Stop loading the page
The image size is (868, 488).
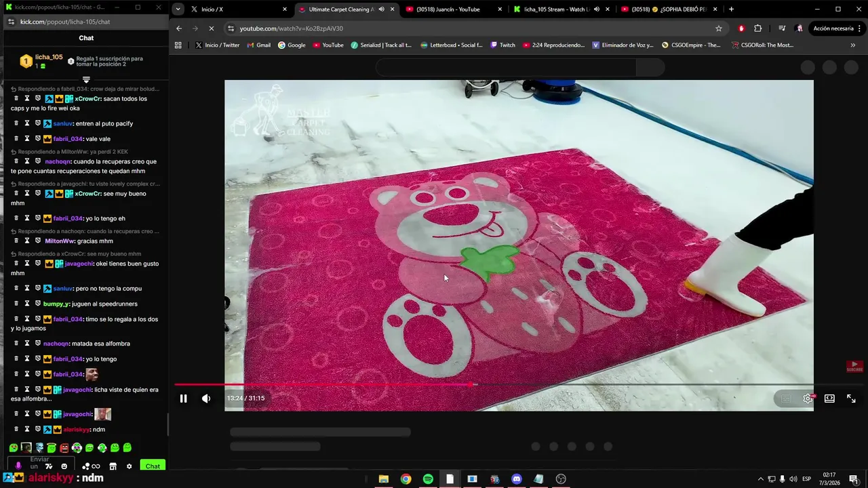[x=212, y=28]
